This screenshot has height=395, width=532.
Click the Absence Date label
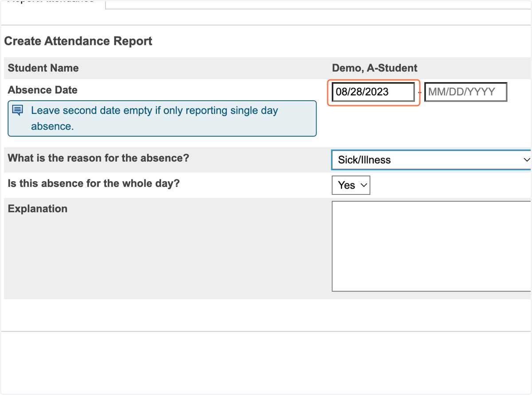click(43, 90)
